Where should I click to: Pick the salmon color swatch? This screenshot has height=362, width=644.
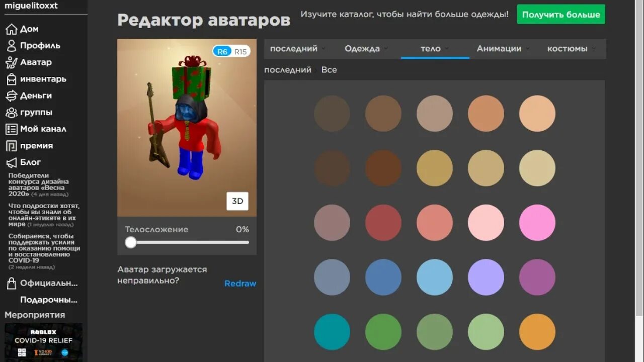(x=435, y=223)
